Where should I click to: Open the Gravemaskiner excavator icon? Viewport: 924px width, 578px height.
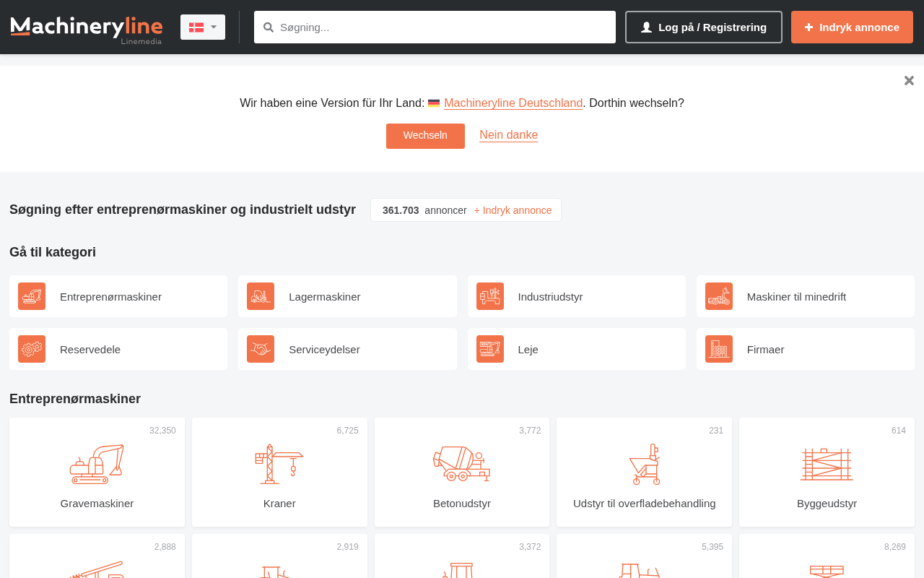[97, 464]
